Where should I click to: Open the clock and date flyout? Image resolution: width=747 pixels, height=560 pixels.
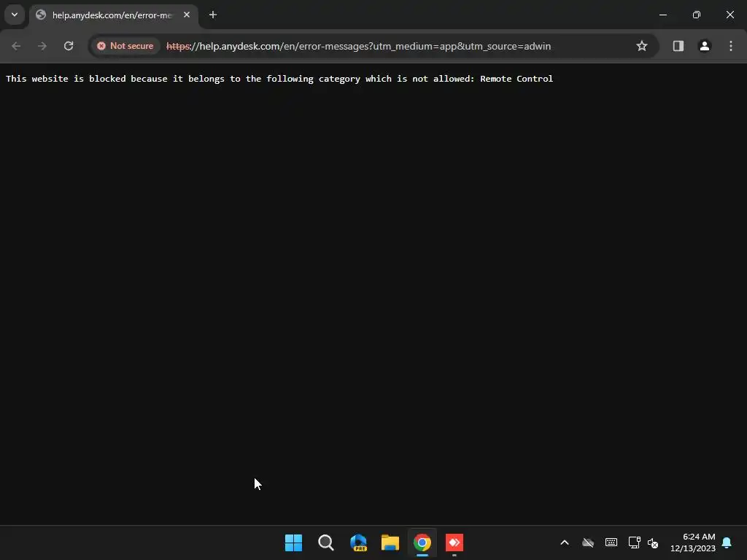[693, 542]
